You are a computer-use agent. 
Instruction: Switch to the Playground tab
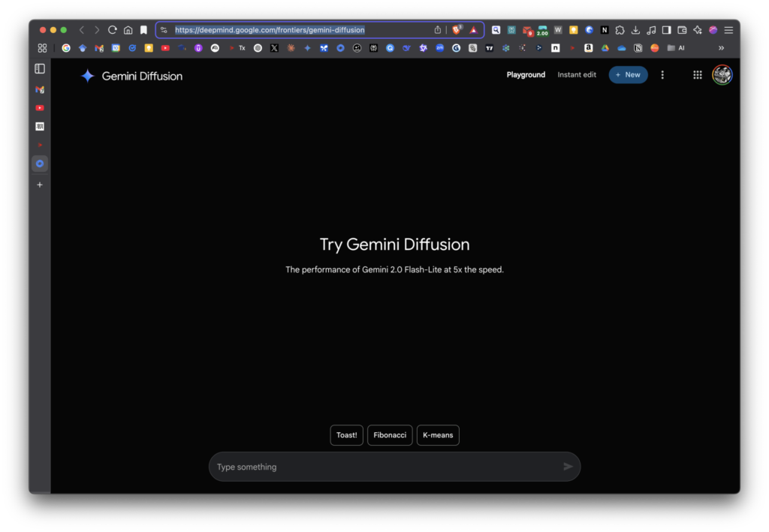click(x=526, y=75)
